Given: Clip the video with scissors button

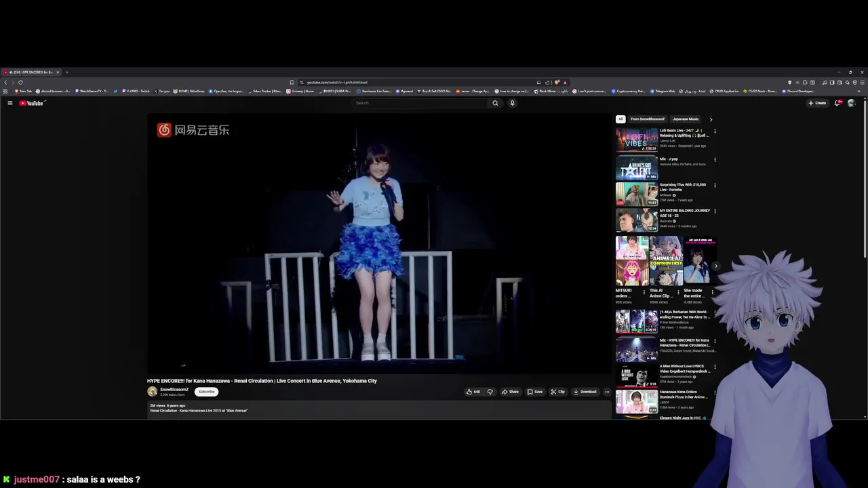Looking at the screenshot, I should [x=557, y=392].
